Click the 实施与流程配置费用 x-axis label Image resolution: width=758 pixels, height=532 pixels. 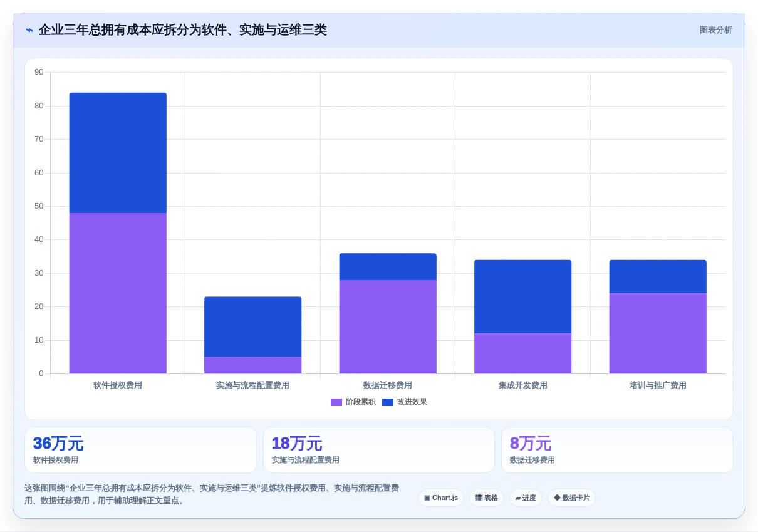[253, 385]
